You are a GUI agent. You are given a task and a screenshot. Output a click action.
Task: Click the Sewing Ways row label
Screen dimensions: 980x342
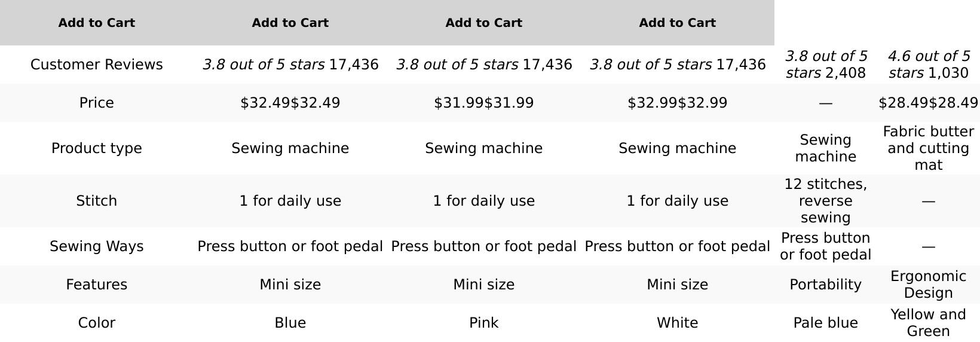[96, 246]
